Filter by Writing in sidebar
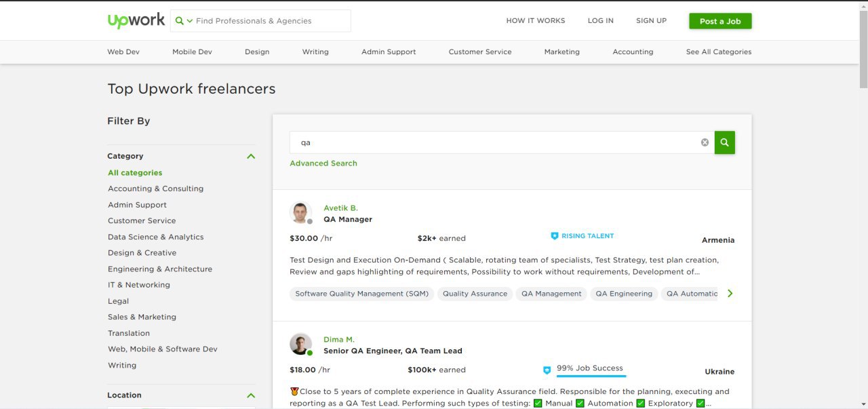The width and height of the screenshot is (868, 409). 122,365
